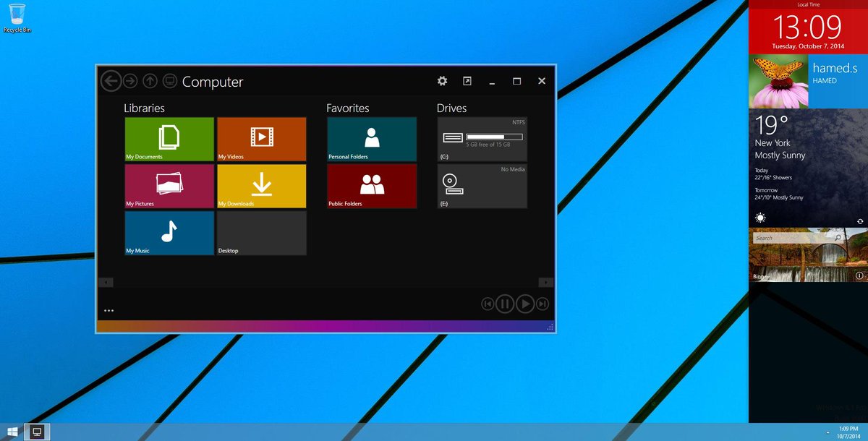Image resolution: width=868 pixels, height=441 pixels.
Task: Click the Bing search magnifier icon
Action: pos(838,238)
